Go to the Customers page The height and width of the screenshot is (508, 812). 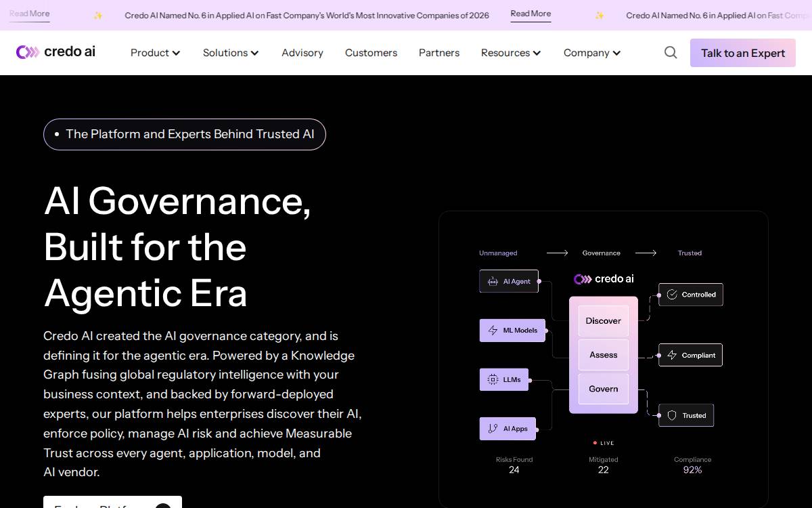[371, 53]
